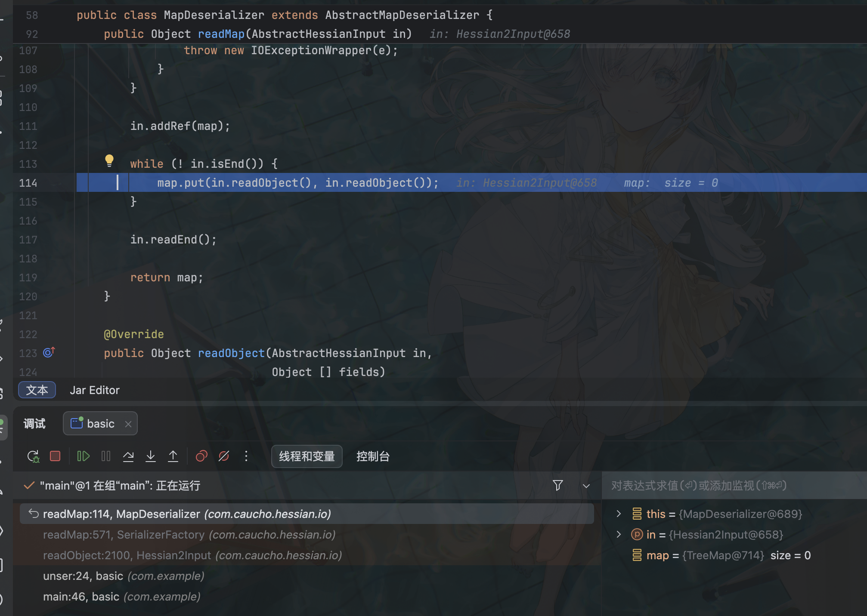Click the Step Out icon
This screenshot has width=867, height=616.
click(173, 456)
